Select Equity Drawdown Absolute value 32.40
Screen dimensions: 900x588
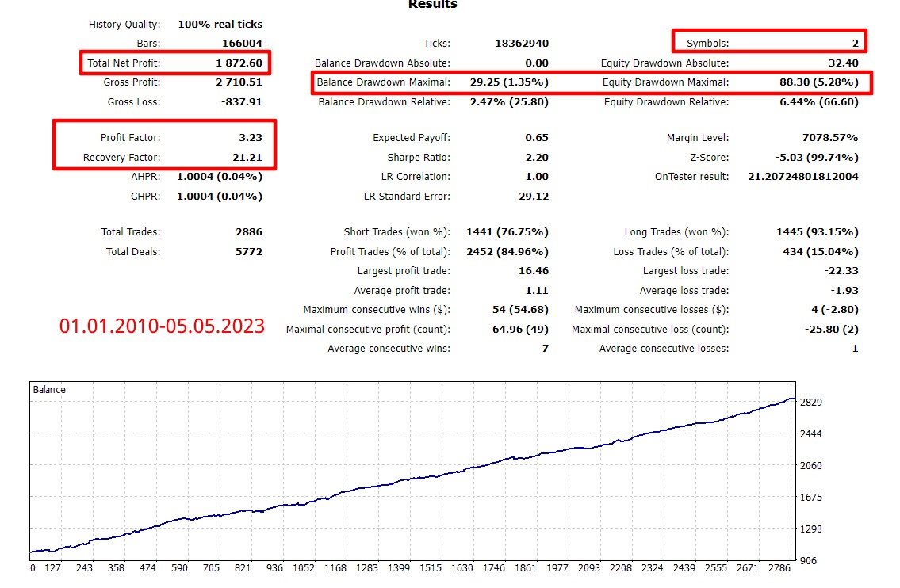pos(844,63)
